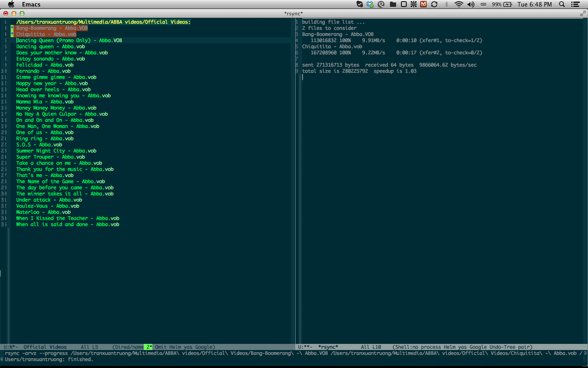Click the round Q menu bar icon
588x368 pixels.
pyautogui.click(x=381, y=4)
